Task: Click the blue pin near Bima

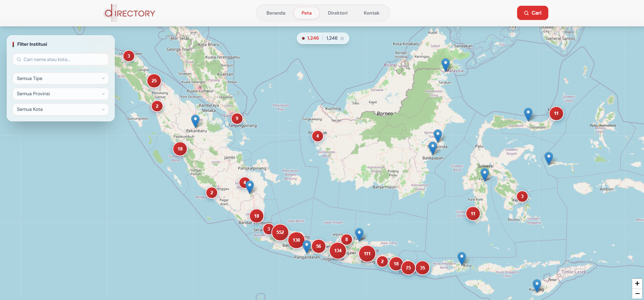Action: click(x=462, y=259)
